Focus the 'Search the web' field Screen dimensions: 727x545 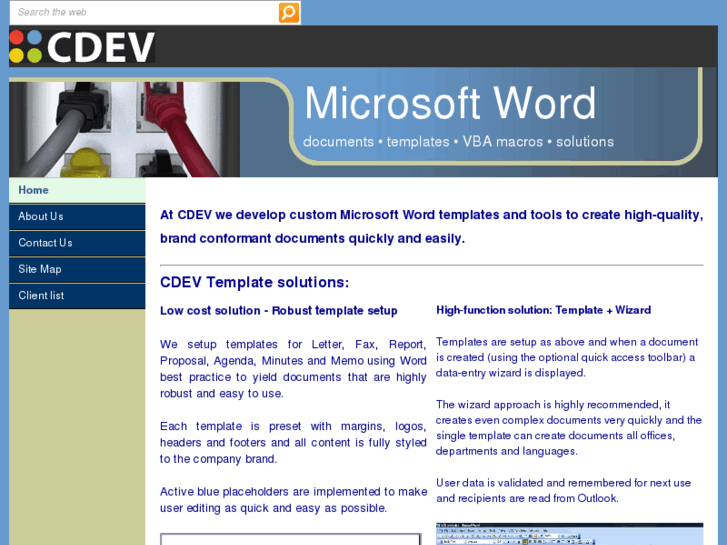coord(144,13)
